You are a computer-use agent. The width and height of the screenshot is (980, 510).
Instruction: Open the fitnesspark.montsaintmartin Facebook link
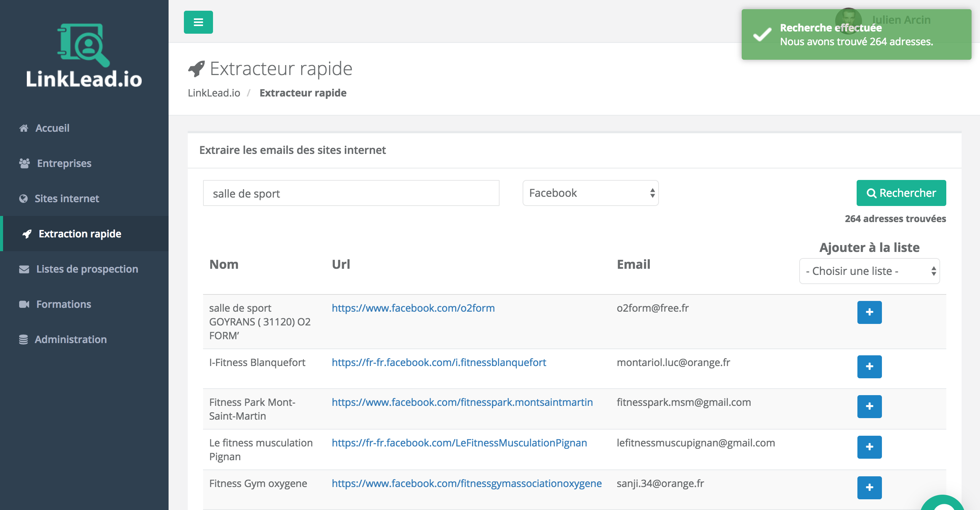[x=462, y=402]
